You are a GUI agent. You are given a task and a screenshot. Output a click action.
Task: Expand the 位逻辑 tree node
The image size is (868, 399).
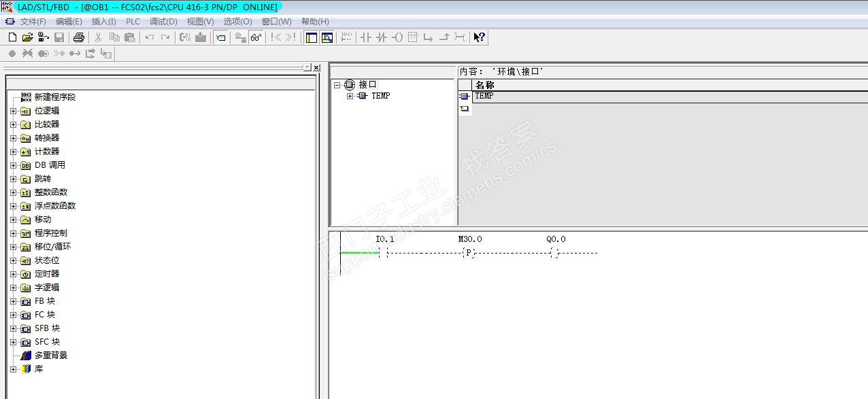pyautogui.click(x=13, y=111)
